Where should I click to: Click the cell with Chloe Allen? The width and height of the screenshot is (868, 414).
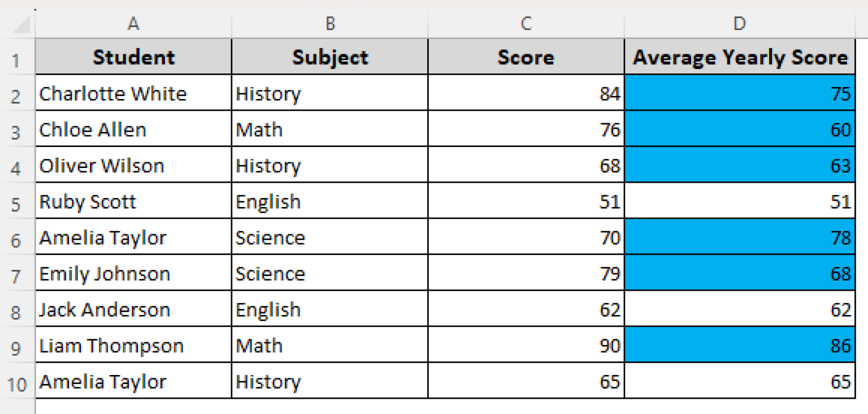pos(133,130)
